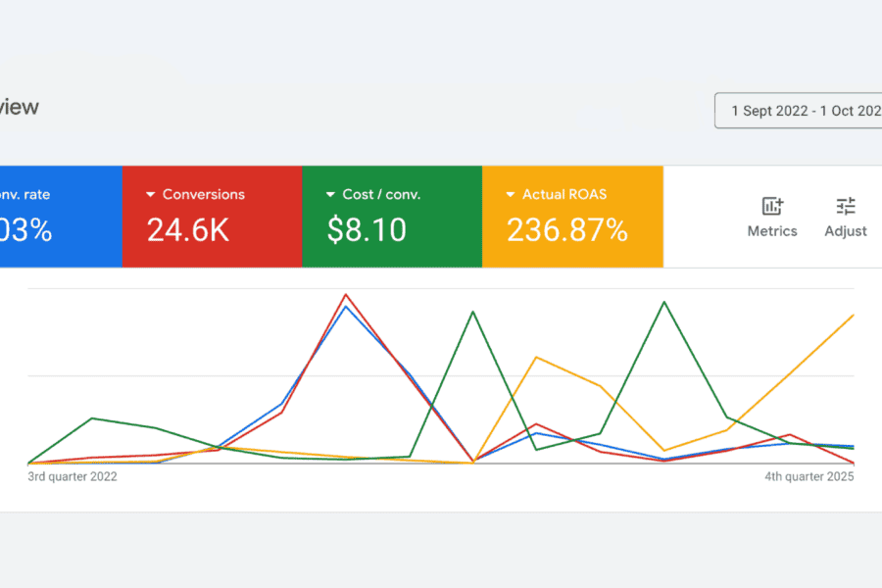Screen dimensions: 882x588
Task: Click the blue line's highest peak
Action: (x=345, y=307)
